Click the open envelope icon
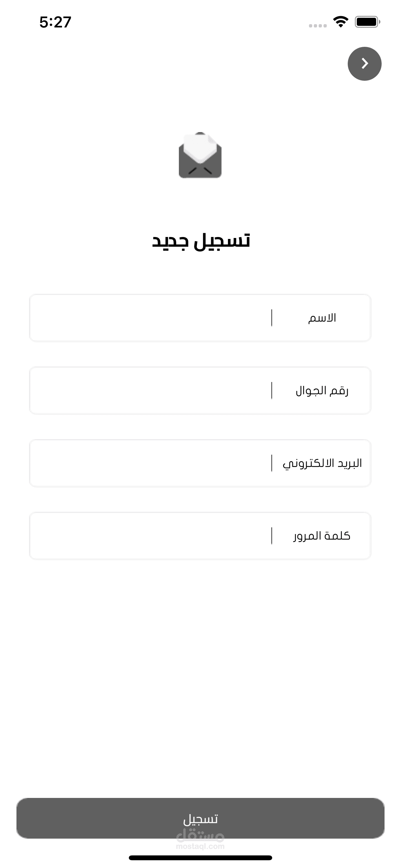 coord(200,155)
